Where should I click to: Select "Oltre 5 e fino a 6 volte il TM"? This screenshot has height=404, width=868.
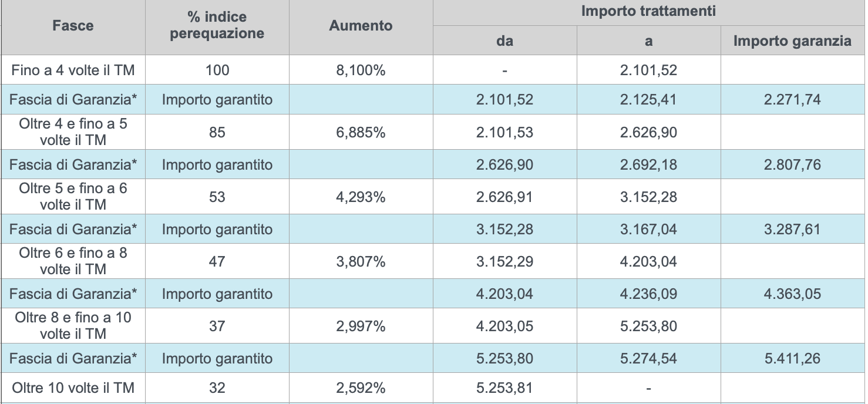coord(73,197)
